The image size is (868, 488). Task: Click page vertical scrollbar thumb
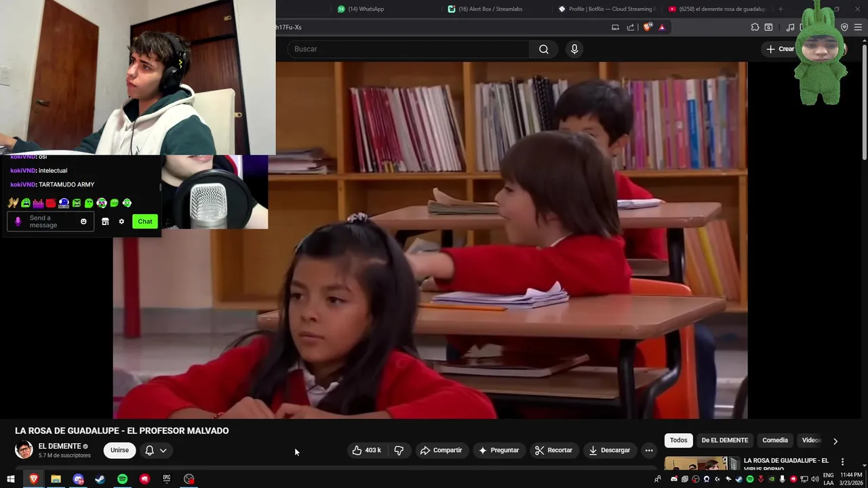click(864, 102)
